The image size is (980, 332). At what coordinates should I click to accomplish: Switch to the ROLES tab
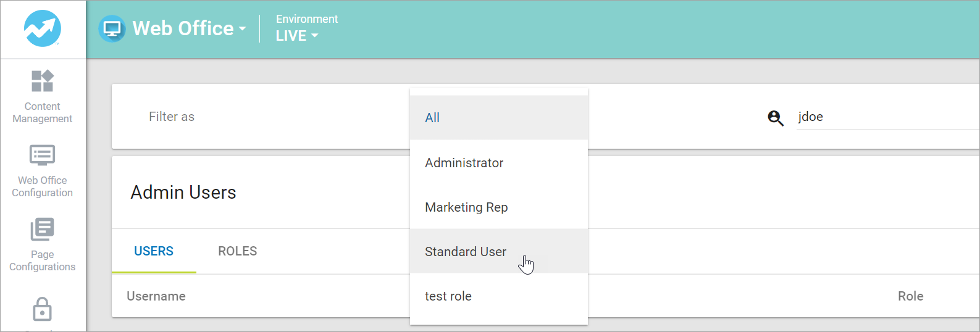tap(237, 251)
